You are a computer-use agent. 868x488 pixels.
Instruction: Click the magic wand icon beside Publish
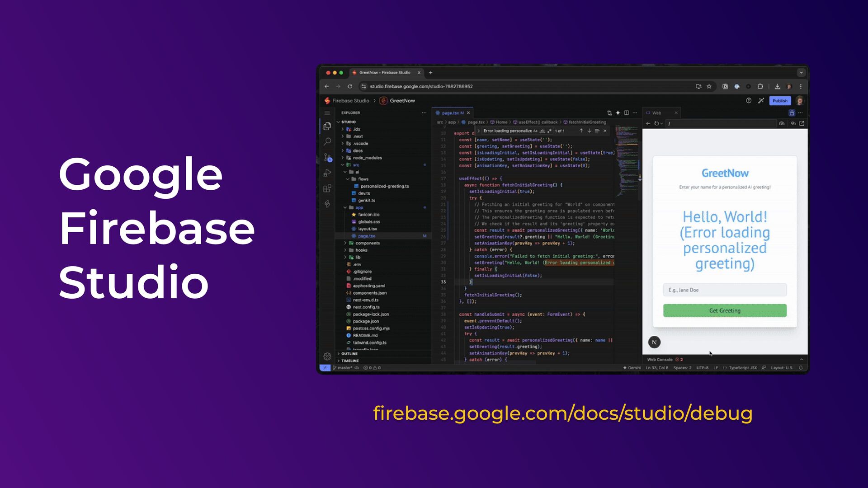[x=761, y=101]
